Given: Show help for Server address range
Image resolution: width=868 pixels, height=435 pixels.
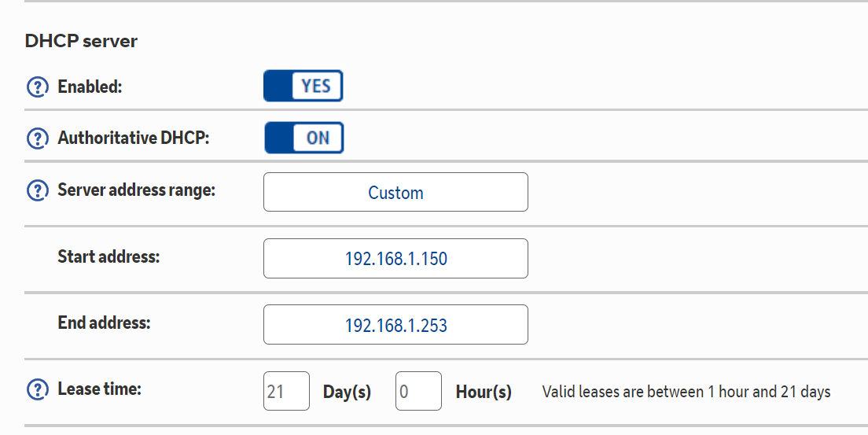Looking at the screenshot, I should point(37,190).
